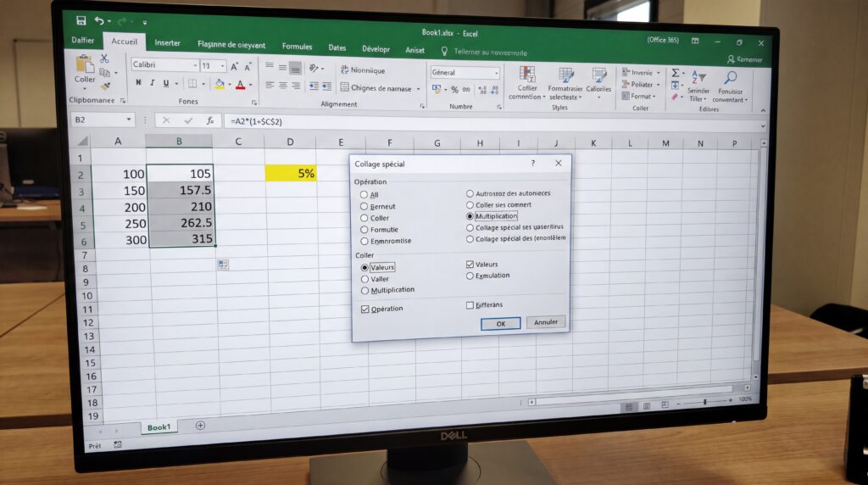Click the Nlonniique wrap text button
The height and width of the screenshot is (485, 868).
pos(363,70)
